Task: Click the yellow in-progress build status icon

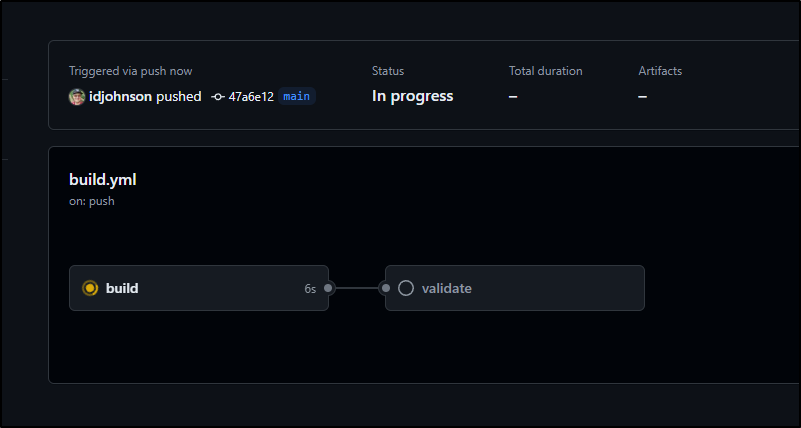Action: 90,288
